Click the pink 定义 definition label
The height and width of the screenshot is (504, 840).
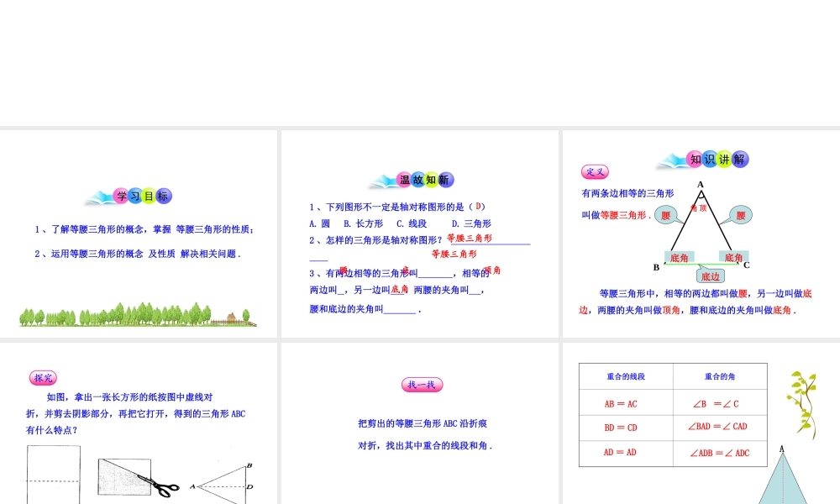tap(595, 171)
